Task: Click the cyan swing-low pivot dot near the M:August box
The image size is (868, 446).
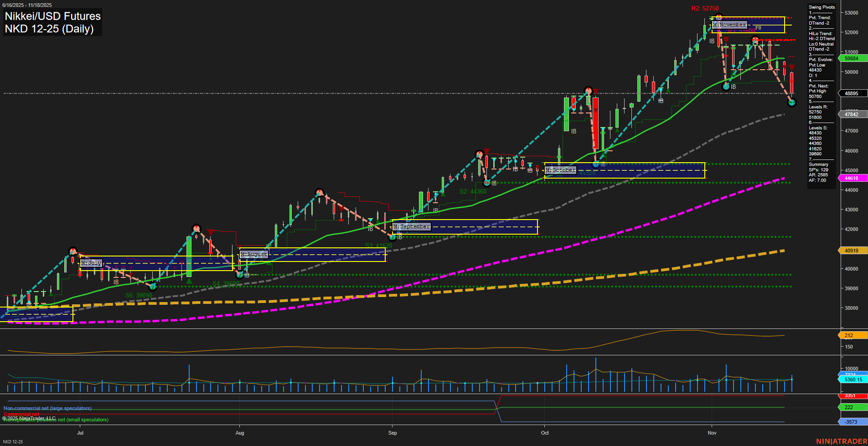Action: (x=239, y=274)
